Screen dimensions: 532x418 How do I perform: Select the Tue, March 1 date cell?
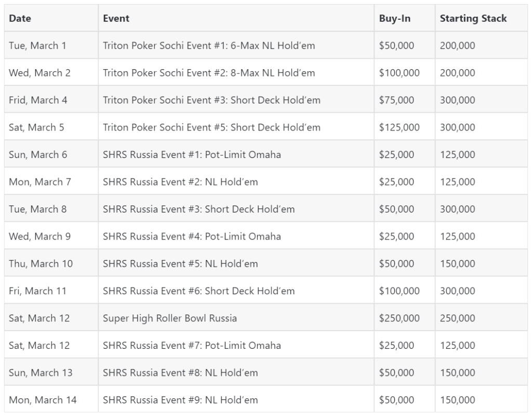(51, 46)
